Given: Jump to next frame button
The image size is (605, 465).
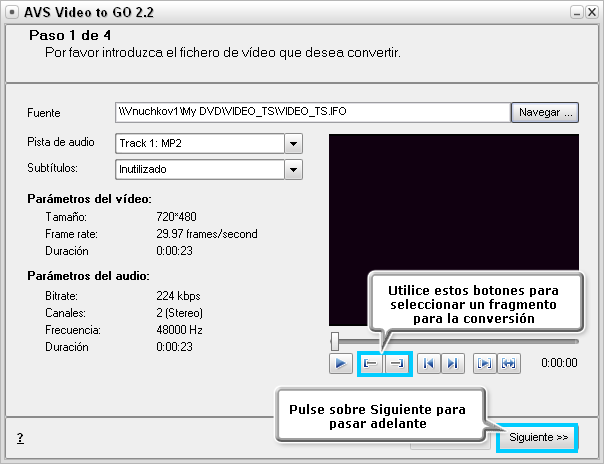Looking at the screenshot, I should (453, 364).
